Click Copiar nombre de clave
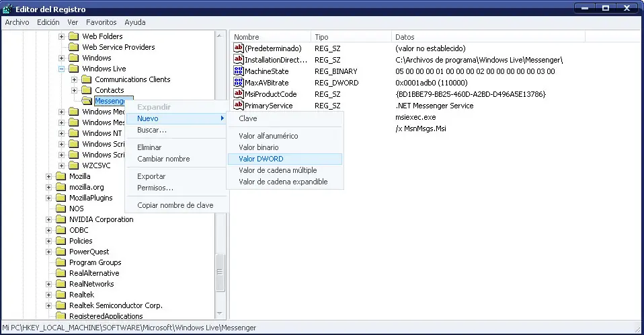This screenshot has height=335, width=644. click(176, 205)
